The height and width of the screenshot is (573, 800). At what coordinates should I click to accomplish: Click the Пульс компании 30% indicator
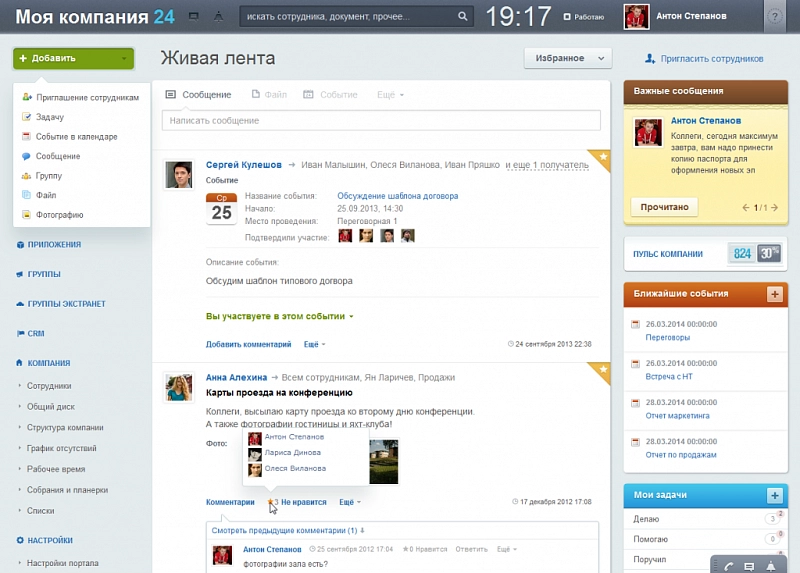click(768, 254)
